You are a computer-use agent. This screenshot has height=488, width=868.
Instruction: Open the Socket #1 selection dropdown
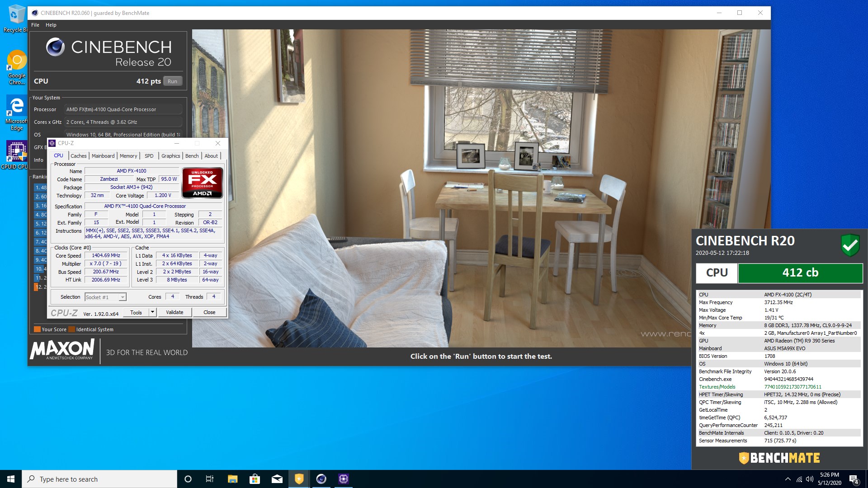(x=106, y=297)
